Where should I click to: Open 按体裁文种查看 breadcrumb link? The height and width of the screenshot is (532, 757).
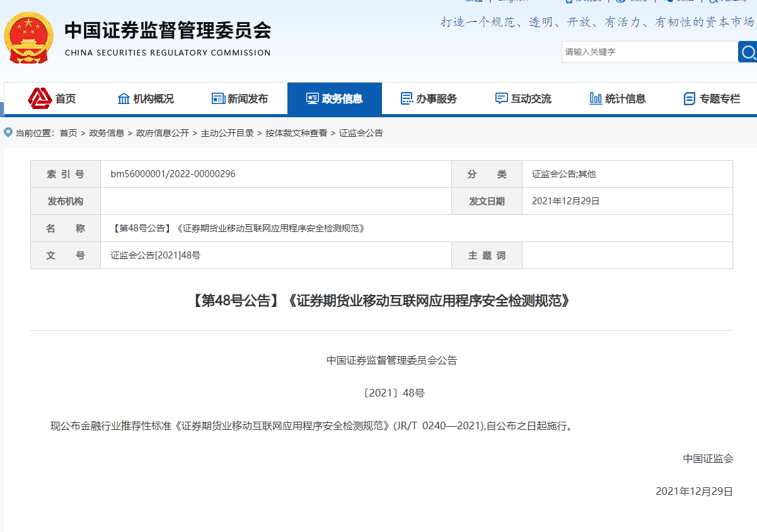coord(296,133)
